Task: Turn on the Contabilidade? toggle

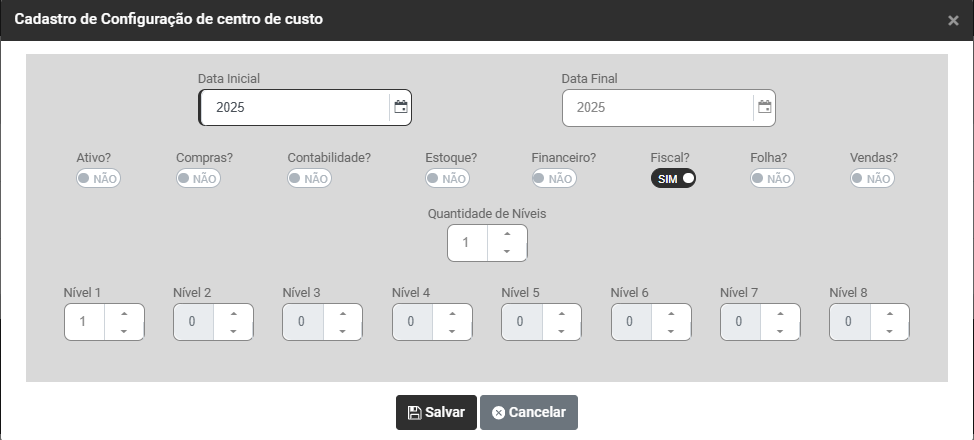Action: (309, 178)
